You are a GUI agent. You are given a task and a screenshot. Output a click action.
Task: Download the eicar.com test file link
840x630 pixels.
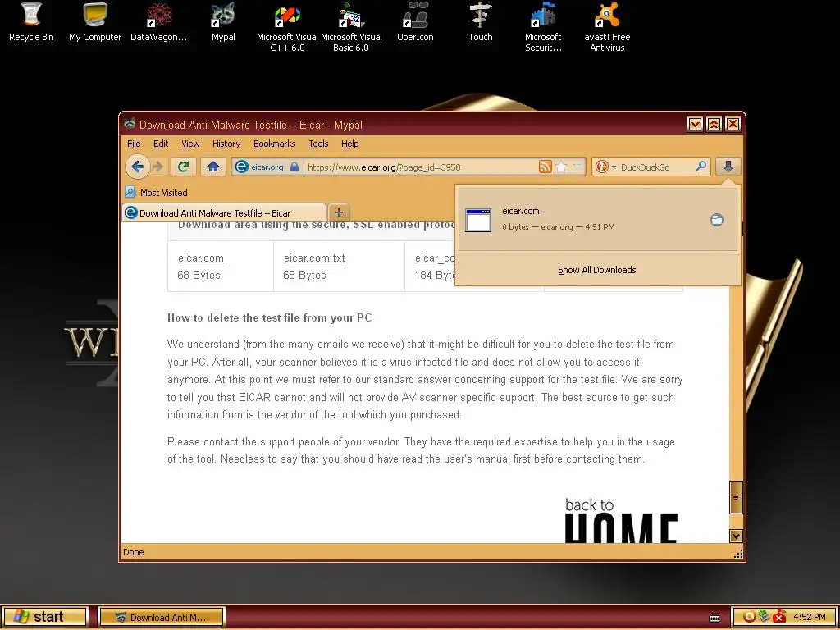click(x=201, y=258)
